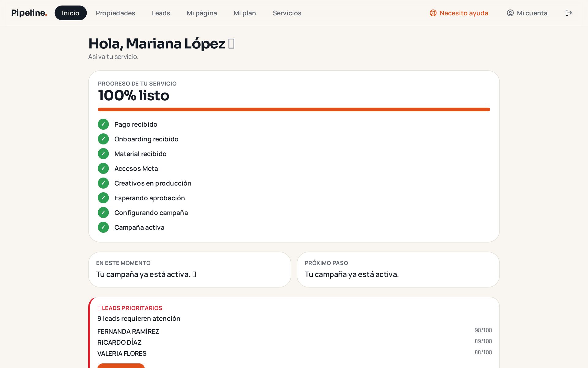Viewport: 588px width, 368px height.
Task: Click the En este momento card
Action: click(x=190, y=270)
